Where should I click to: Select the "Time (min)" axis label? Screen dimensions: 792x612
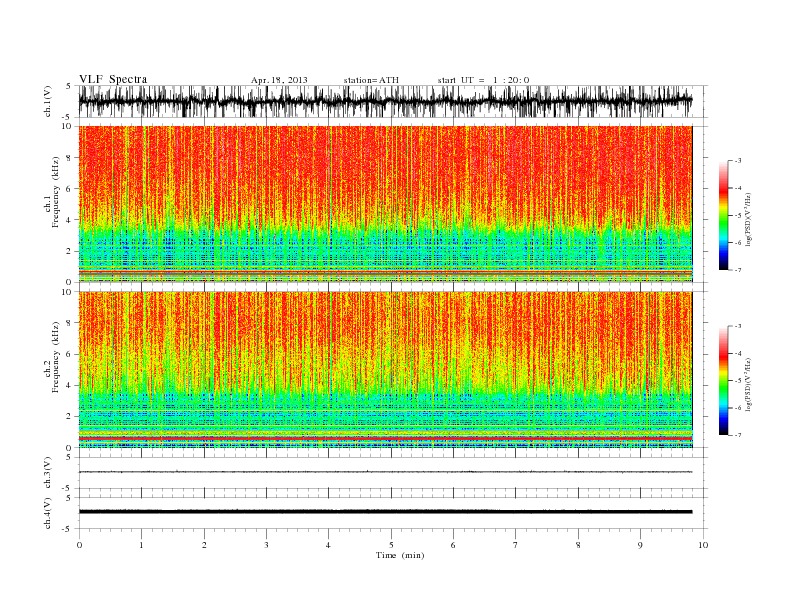click(400, 555)
